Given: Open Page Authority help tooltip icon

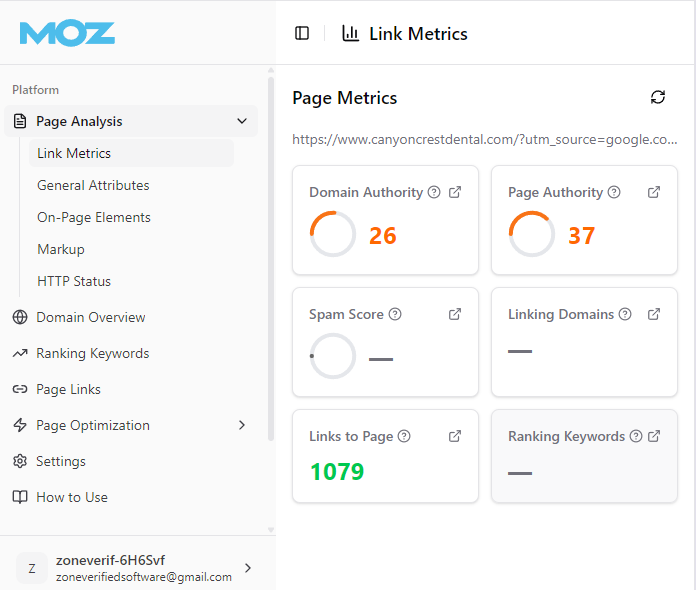Looking at the screenshot, I should [614, 192].
